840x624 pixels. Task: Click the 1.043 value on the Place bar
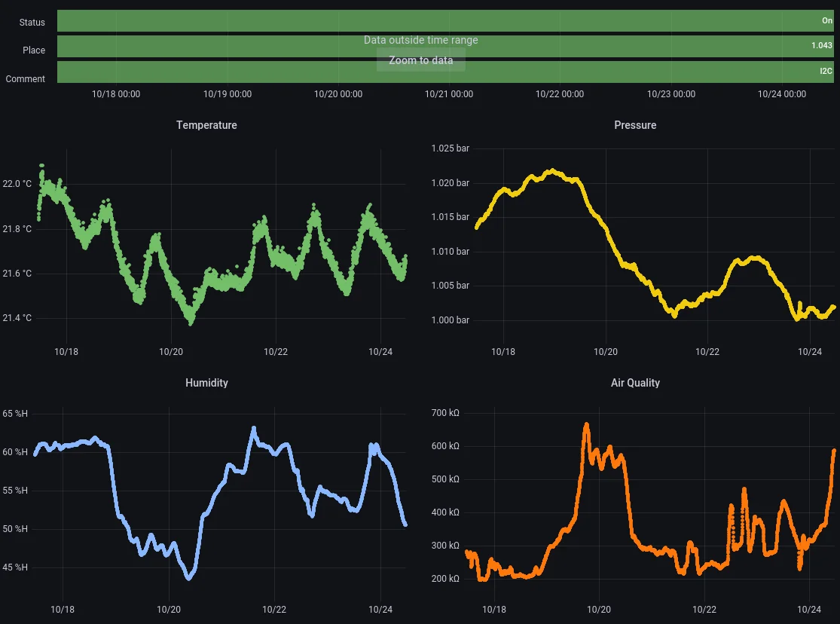coord(822,46)
